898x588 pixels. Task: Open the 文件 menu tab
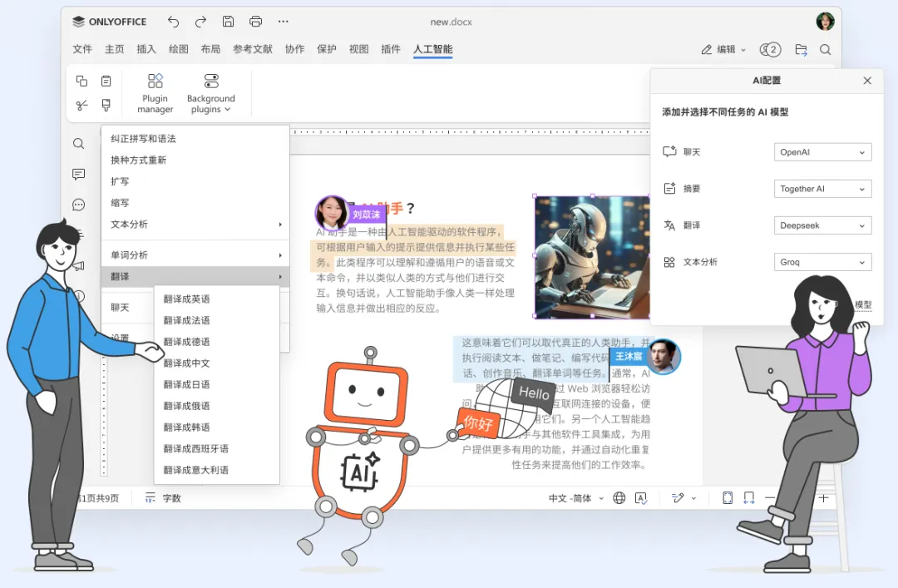tap(82, 49)
